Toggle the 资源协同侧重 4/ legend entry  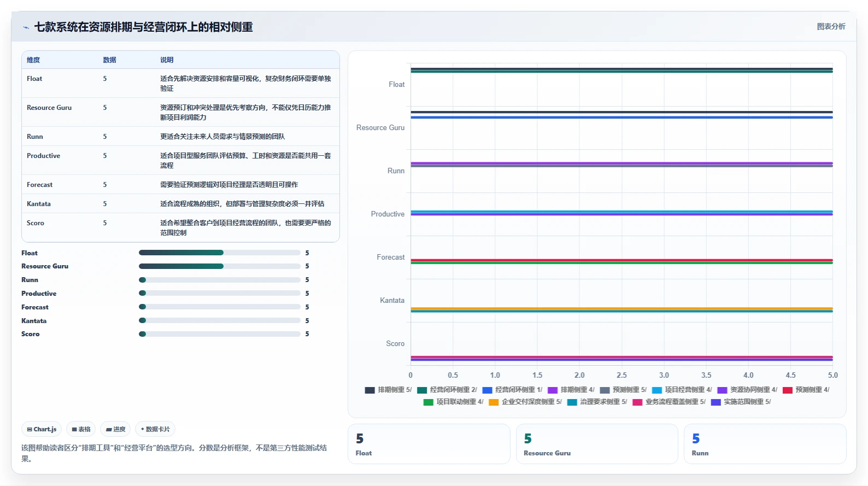[x=747, y=390]
